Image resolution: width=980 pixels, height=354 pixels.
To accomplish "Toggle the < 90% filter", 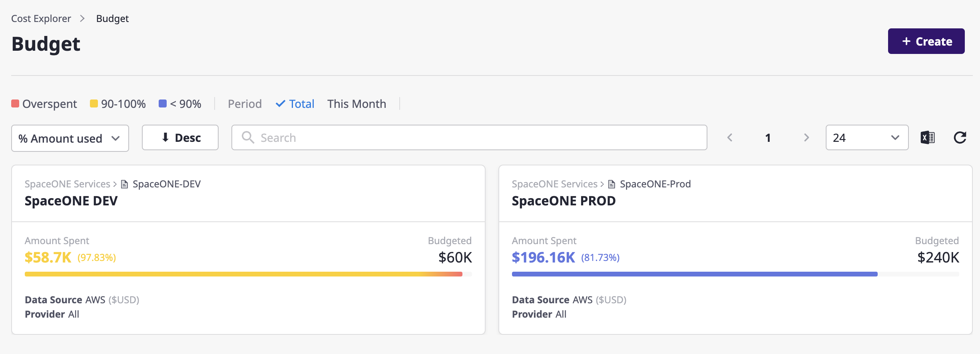I will pyautogui.click(x=180, y=104).
